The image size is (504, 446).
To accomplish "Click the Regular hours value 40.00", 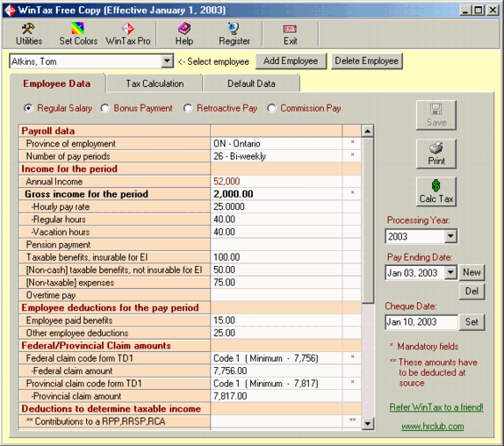I will point(277,219).
